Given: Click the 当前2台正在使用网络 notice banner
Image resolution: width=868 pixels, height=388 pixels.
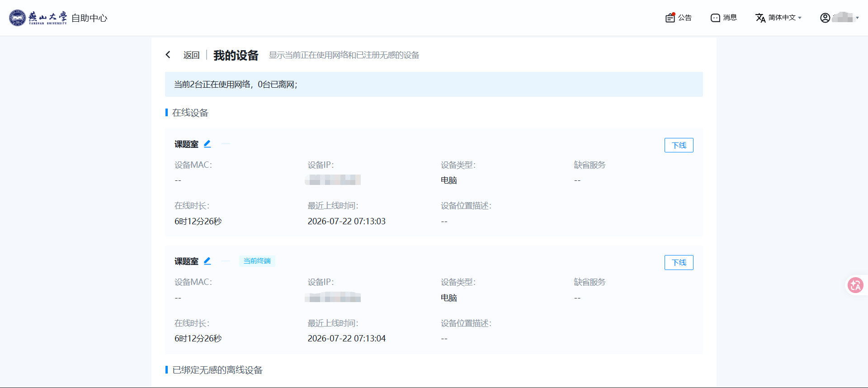Looking at the screenshot, I should [x=434, y=84].
